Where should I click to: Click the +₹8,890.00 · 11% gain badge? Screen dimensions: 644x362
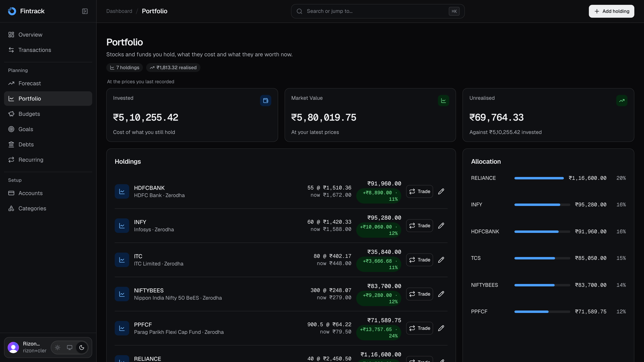tap(379, 196)
